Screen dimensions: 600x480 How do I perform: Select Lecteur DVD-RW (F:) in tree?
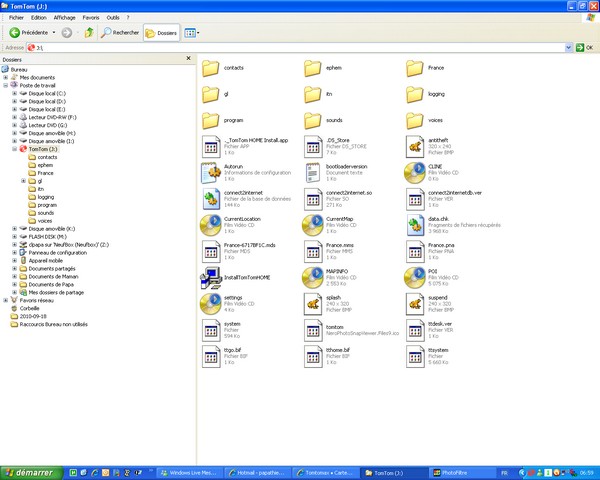52,118
